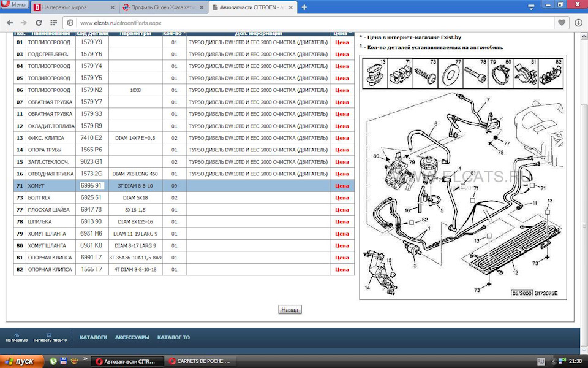Close the 'Не пережил мороз' tab

pyautogui.click(x=113, y=7)
